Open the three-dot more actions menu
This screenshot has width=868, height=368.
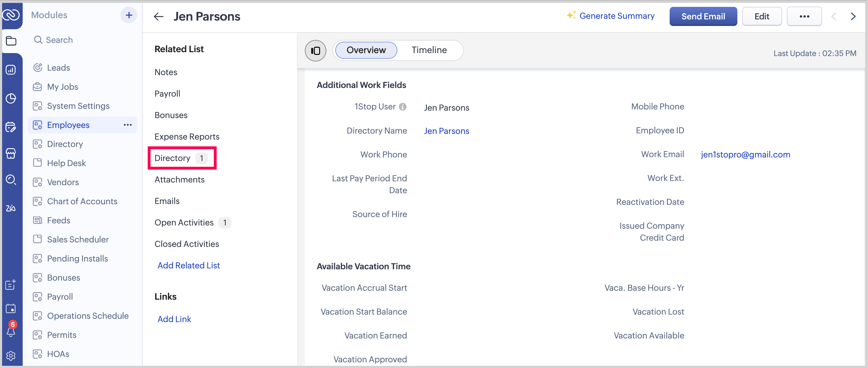coord(804,16)
